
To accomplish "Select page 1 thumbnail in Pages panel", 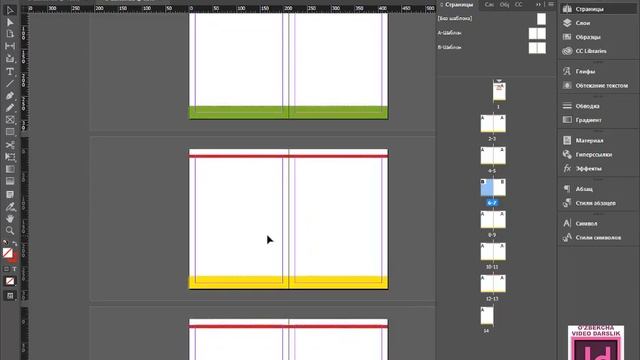I will coord(499,91).
